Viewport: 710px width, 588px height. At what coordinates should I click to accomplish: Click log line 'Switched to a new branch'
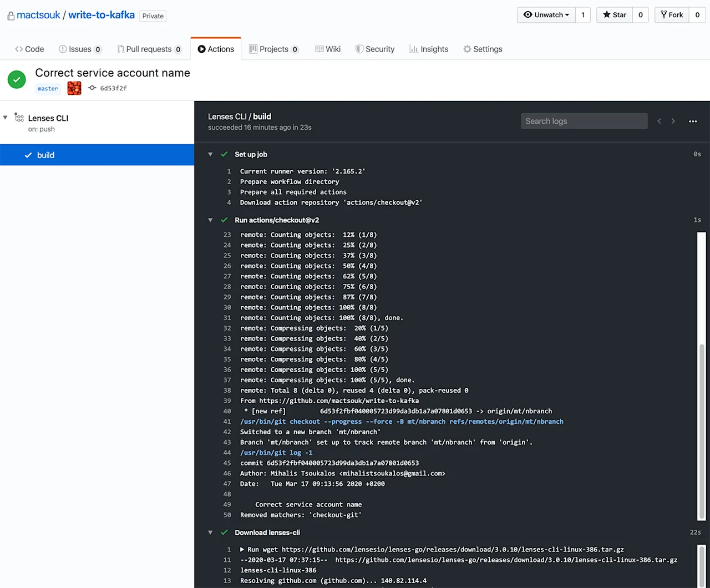(310, 432)
